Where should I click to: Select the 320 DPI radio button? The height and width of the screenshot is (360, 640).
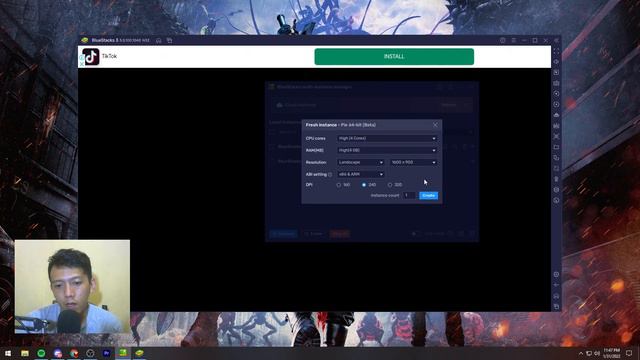point(390,185)
